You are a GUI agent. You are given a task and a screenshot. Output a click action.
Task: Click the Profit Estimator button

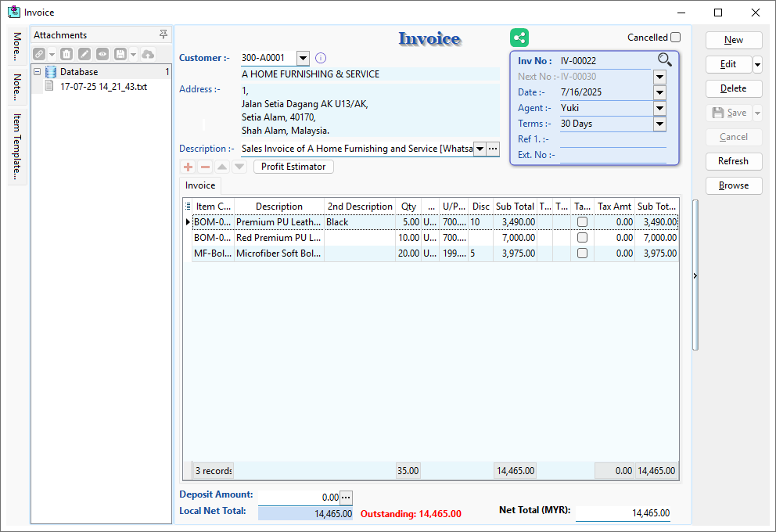[x=293, y=167]
